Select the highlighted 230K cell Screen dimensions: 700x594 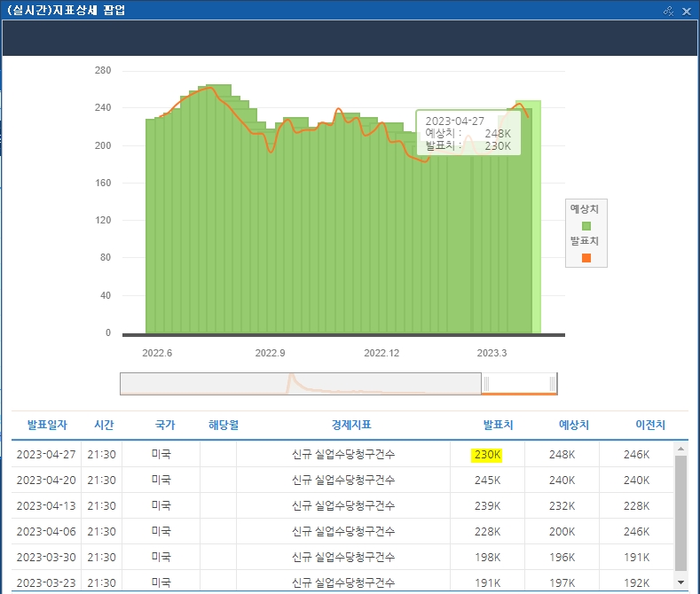pos(487,455)
